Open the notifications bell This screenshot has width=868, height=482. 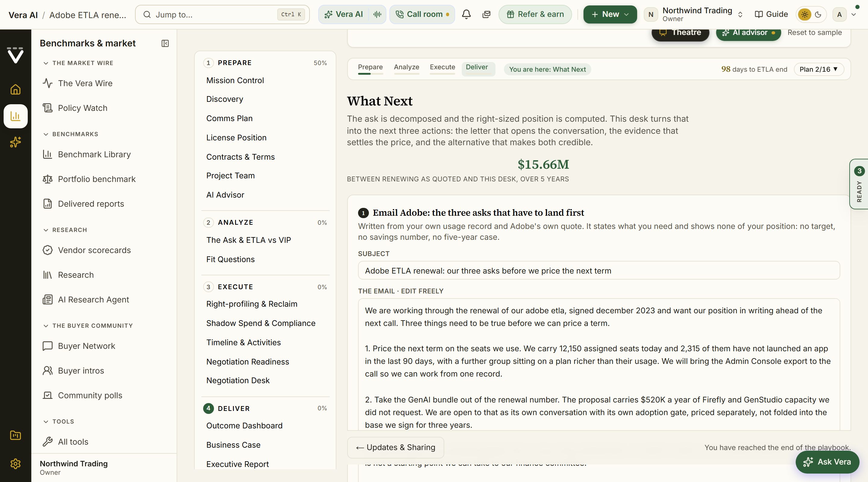[466, 14]
